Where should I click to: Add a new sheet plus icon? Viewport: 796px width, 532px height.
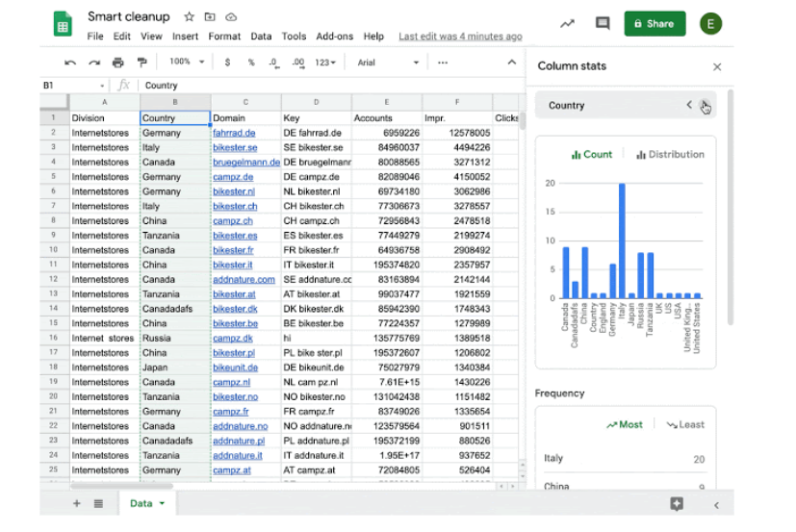tap(77, 503)
